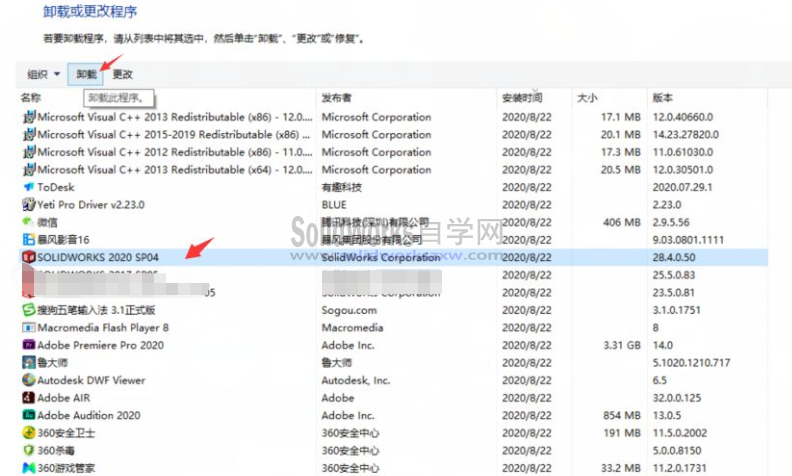Select the Adobe Premiere Pro 2020 icon

28,345
